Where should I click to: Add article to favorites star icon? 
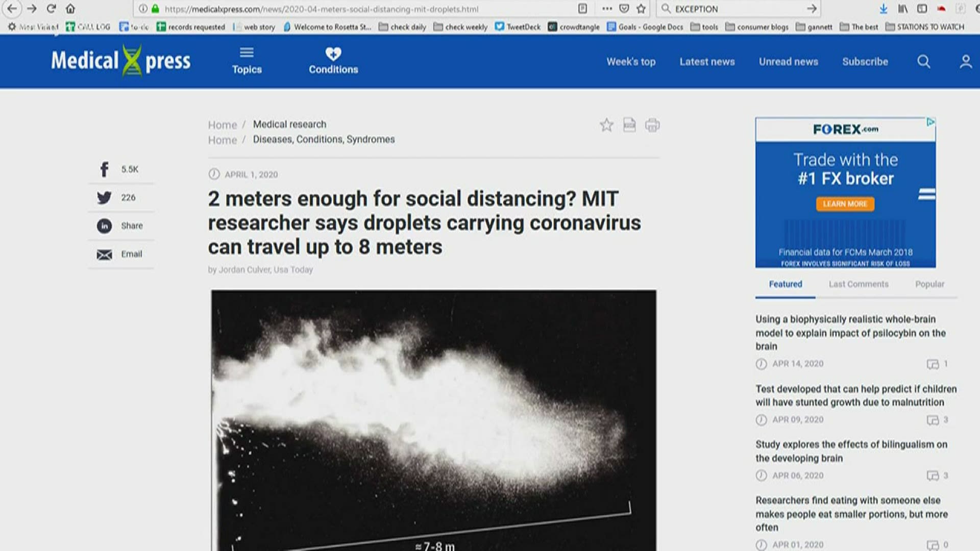pos(606,125)
